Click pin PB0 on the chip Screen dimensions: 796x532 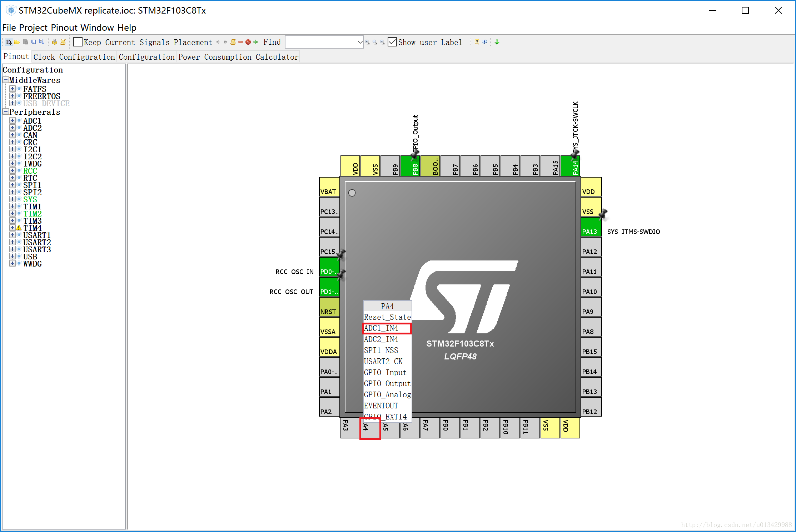(451, 428)
